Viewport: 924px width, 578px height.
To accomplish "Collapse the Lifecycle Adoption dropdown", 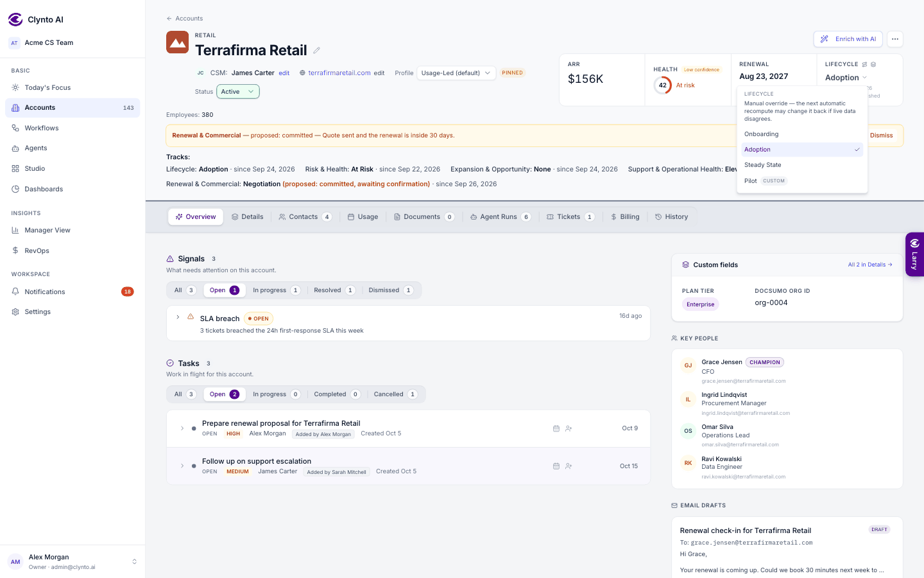I will (x=846, y=78).
